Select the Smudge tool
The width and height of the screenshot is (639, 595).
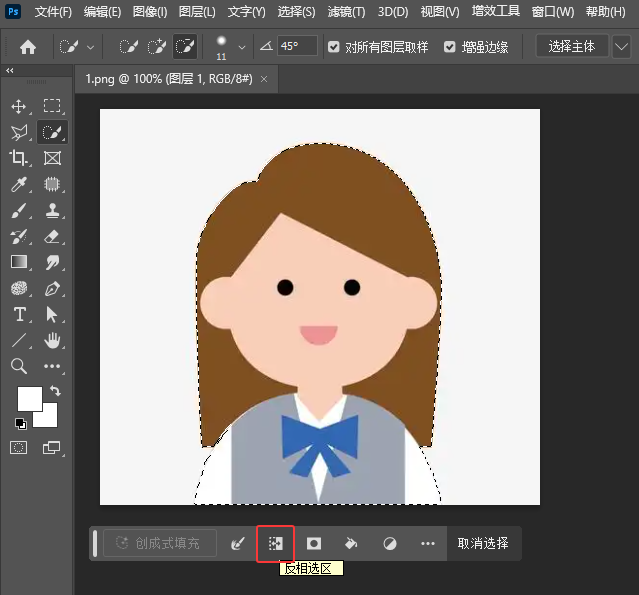point(52,262)
